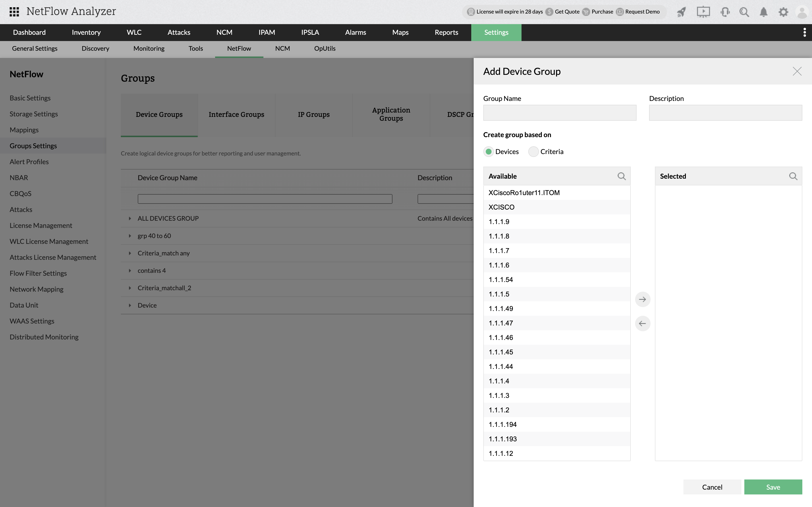This screenshot has height=507, width=812.
Task: Select the Criteria radio button
Action: point(533,152)
